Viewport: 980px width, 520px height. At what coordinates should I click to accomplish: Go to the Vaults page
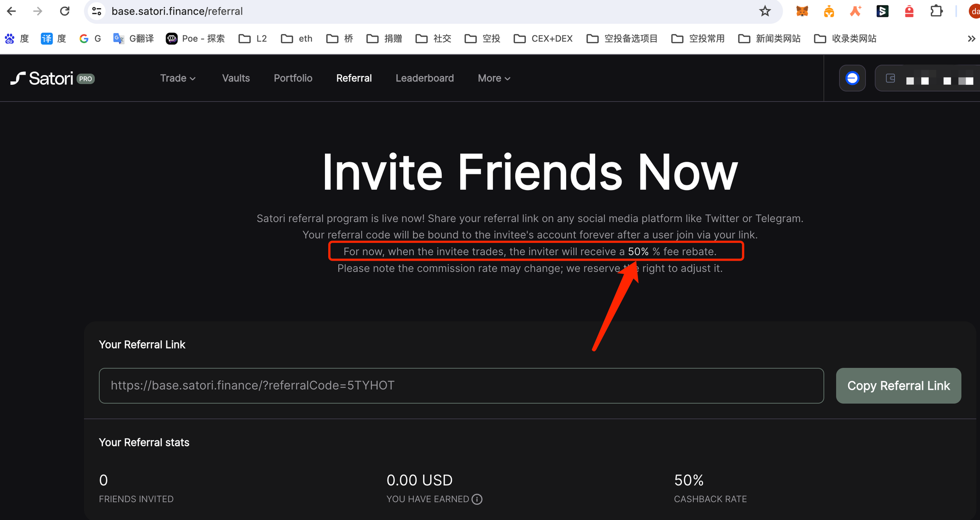[236, 78]
